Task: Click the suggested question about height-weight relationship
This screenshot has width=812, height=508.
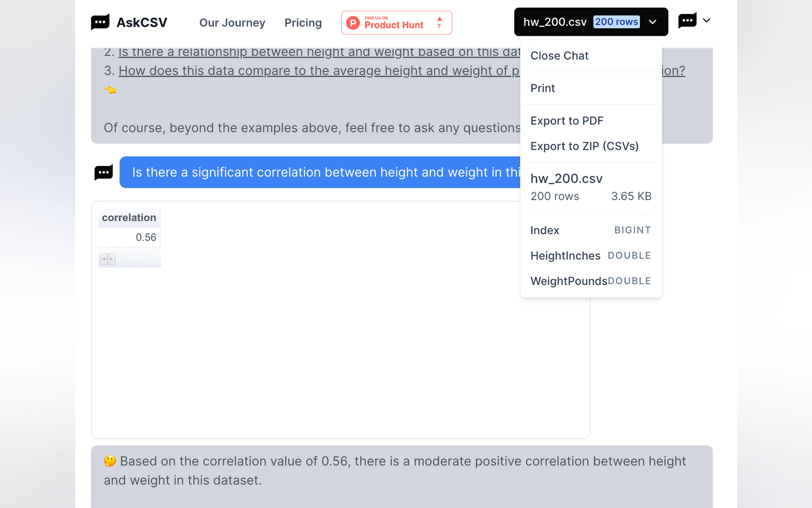Action: tap(319, 52)
